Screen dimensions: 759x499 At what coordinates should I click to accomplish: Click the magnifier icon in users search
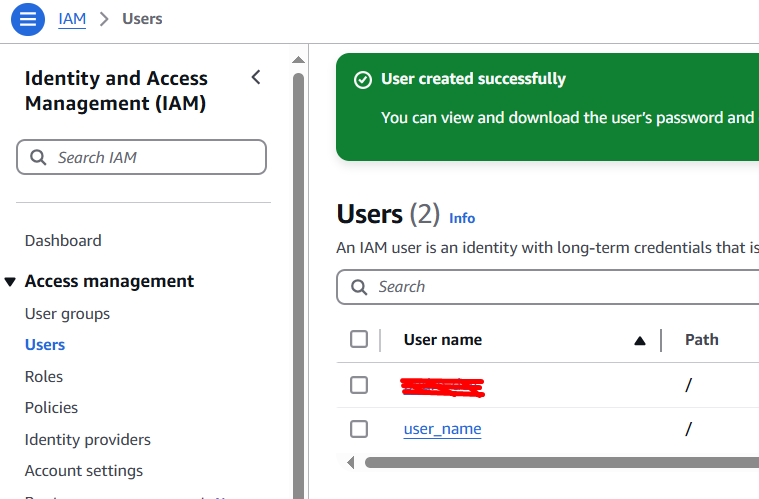pyautogui.click(x=360, y=287)
